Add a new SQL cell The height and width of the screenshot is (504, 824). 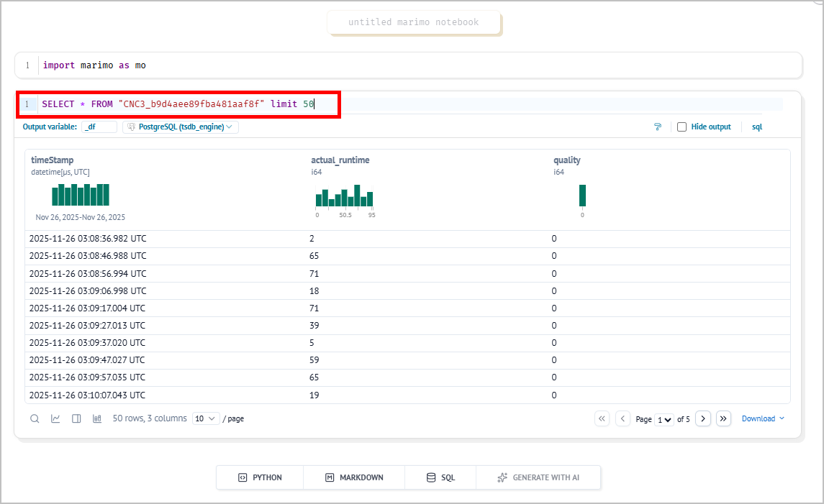click(440, 477)
